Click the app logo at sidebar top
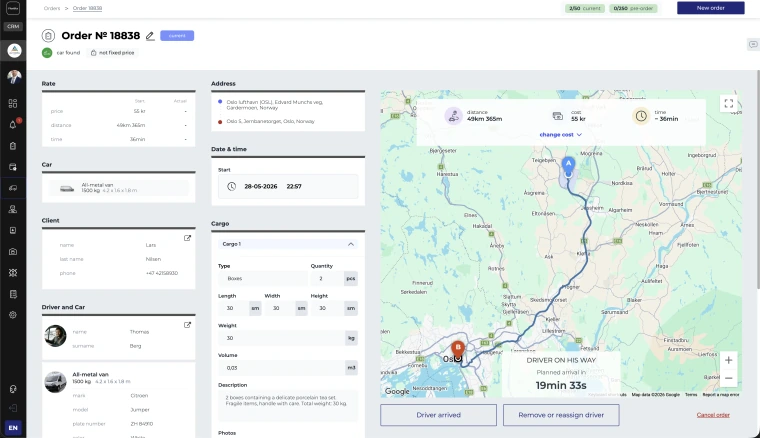 (13, 8)
